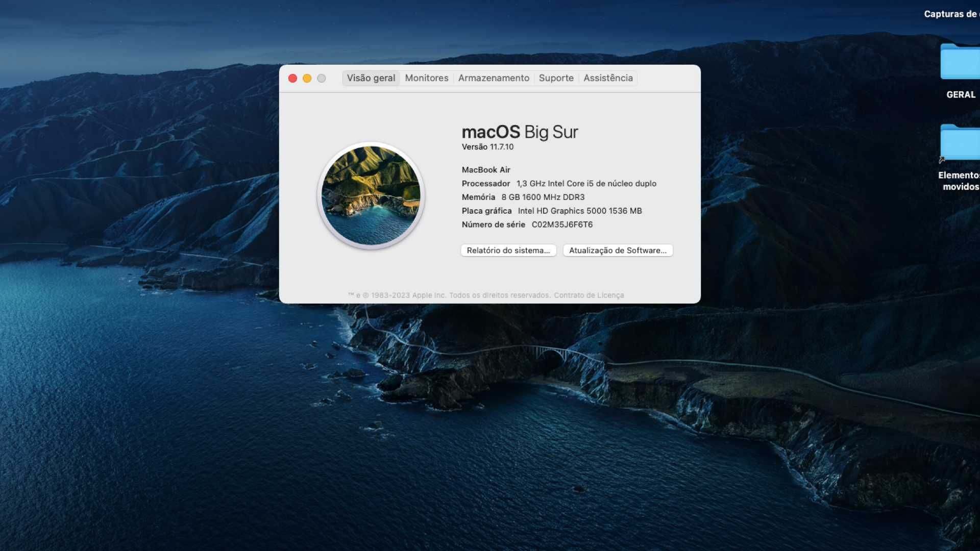This screenshot has width=980, height=551.
Task: Click the Versão 11.7.10 text
Action: tap(487, 147)
